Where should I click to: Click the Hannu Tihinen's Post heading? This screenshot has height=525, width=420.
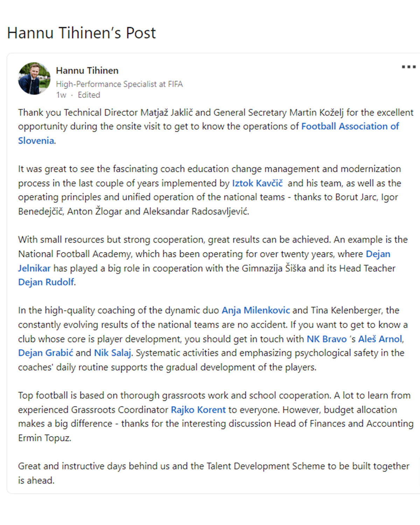82,33
